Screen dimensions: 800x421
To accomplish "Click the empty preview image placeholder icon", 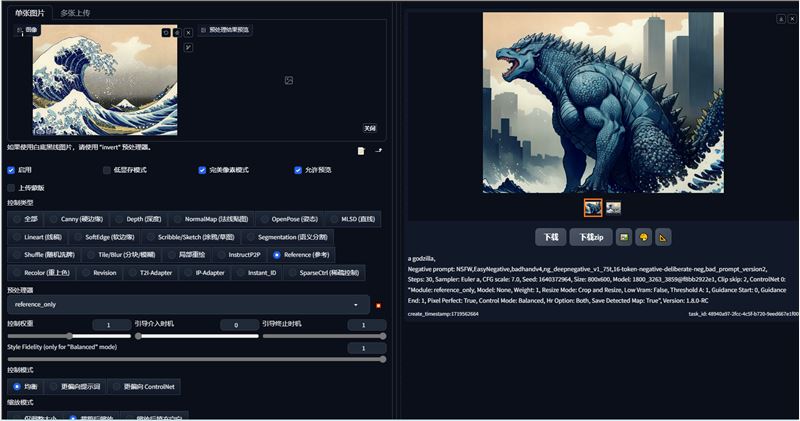I will [289, 80].
